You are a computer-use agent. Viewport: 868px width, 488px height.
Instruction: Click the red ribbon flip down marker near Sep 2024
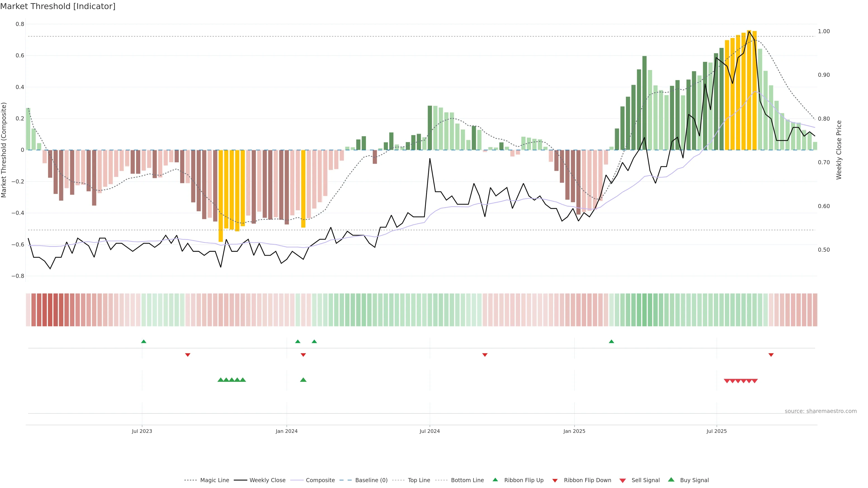[485, 355]
